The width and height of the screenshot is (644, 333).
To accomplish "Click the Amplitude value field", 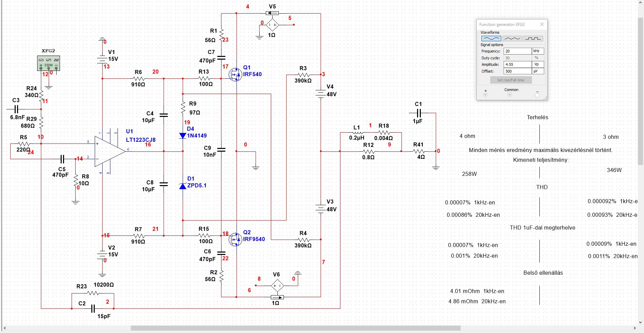I will [x=518, y=64].
